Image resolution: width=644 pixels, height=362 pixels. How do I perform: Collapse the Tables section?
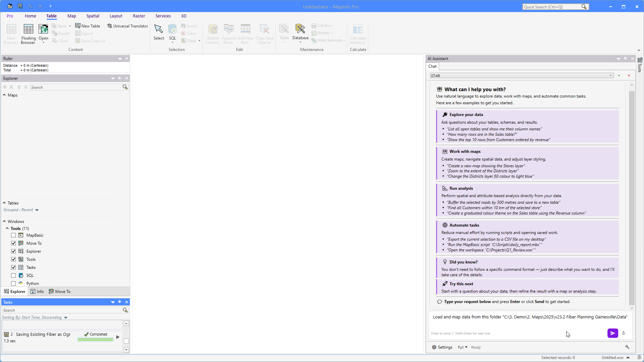point(4,203)
